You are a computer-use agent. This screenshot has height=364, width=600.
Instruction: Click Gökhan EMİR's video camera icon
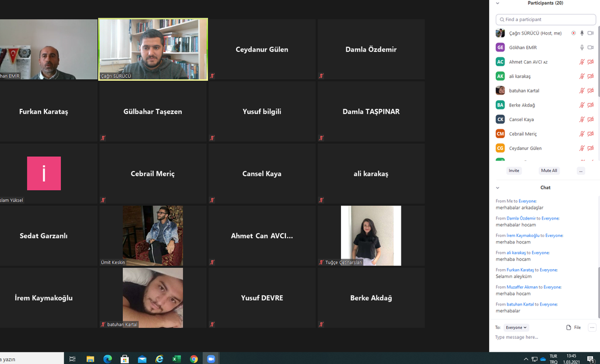[x=591, y=47]
